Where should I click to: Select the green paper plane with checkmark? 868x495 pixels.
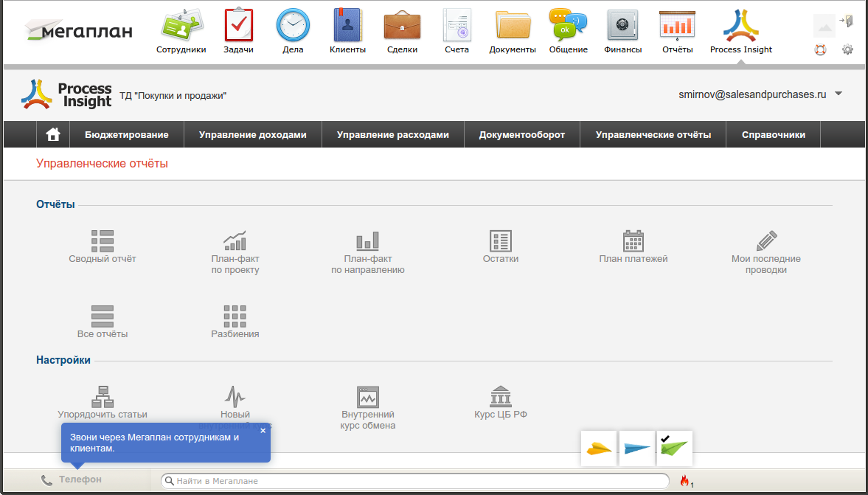[674, 448]
